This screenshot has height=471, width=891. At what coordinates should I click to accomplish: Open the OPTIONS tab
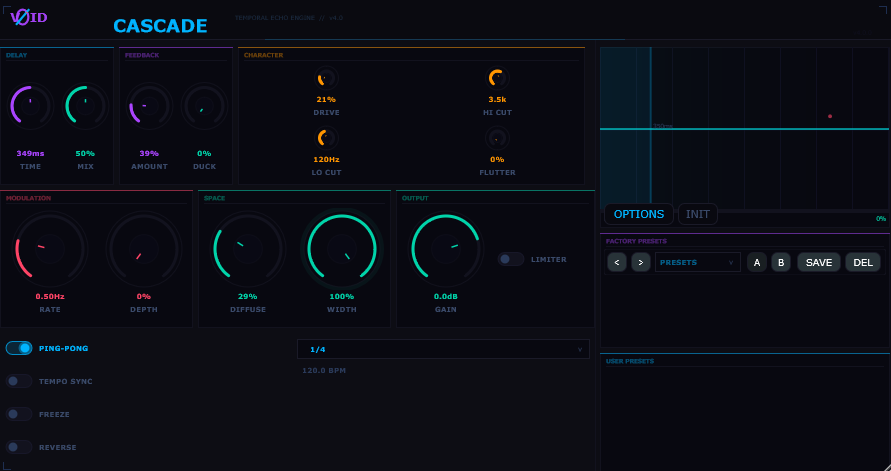click(x=639, y=214)
